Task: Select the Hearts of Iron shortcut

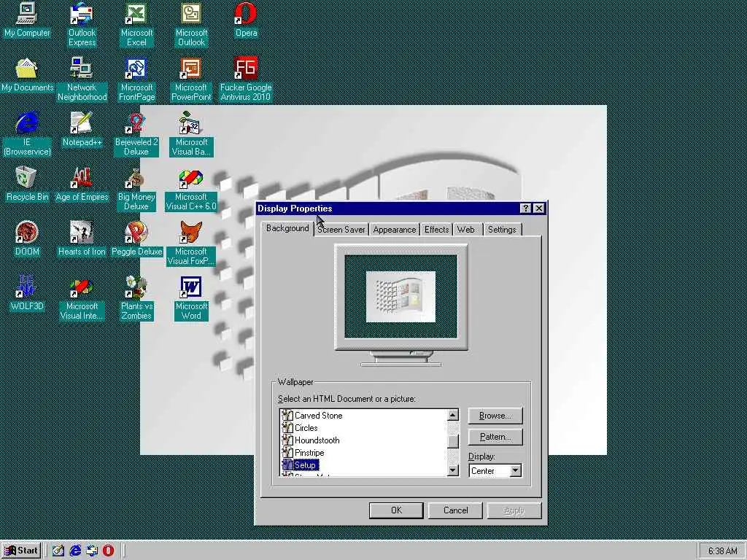Action: pyautogui.click(x=82, y=239)
